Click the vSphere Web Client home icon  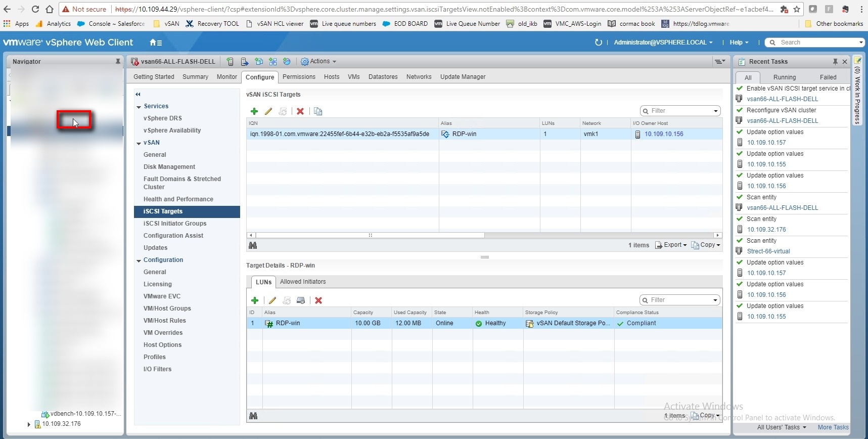(156, 42)
